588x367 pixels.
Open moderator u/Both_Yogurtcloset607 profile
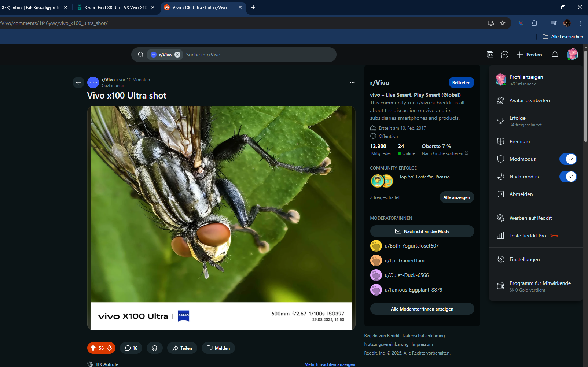click(x=405, y=246)
